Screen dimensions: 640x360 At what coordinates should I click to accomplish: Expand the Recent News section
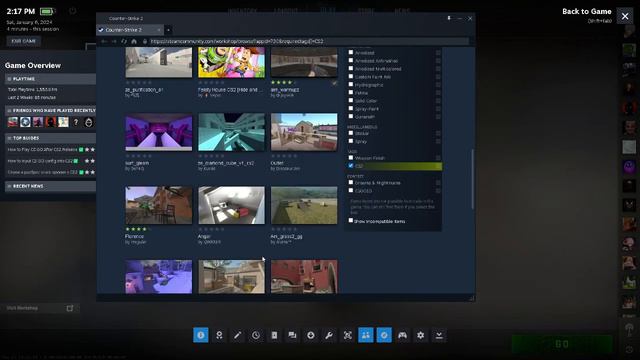click(x=51, y=186)
